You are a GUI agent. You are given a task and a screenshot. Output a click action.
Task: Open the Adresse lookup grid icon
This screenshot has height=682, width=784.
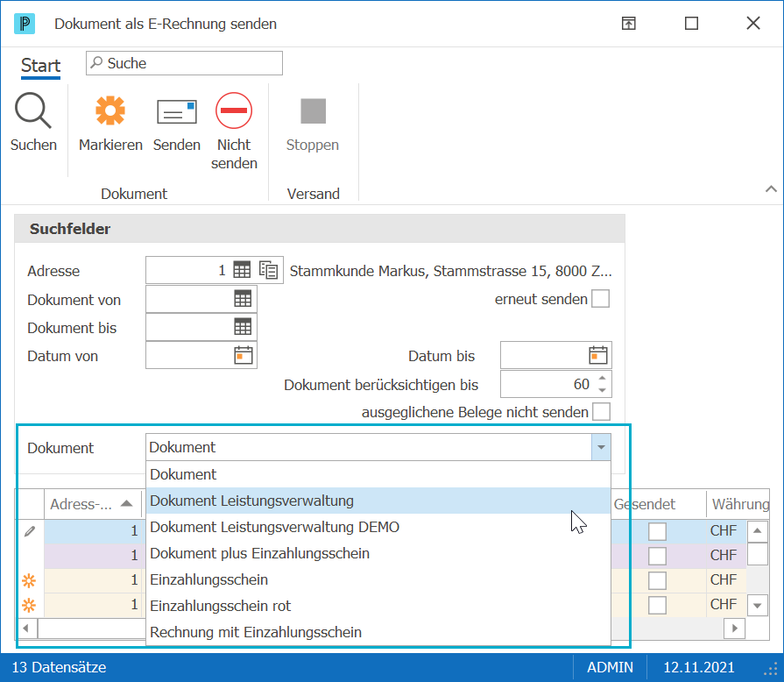[x=242, y=270]
